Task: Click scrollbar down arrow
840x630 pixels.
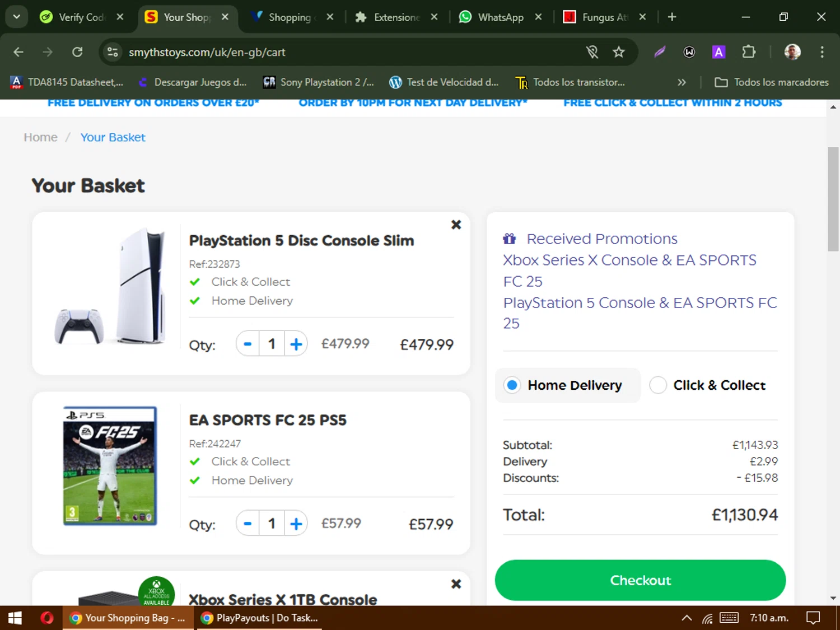Action: click(833, 598)
